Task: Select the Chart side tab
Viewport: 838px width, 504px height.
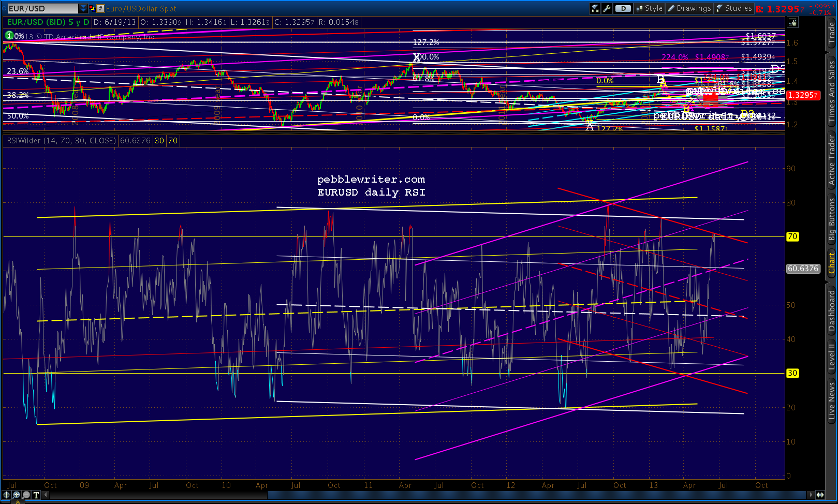Action: coord(831,263)
